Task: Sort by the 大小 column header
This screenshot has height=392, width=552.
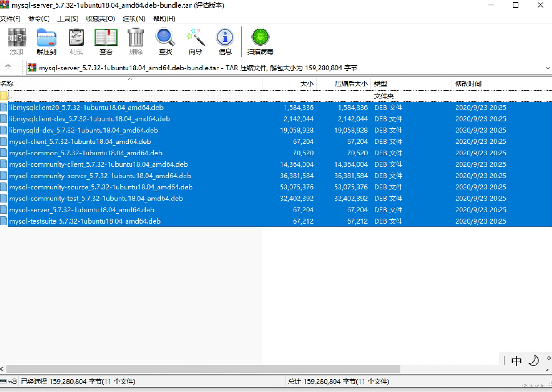Action: (x=290, y=84)
